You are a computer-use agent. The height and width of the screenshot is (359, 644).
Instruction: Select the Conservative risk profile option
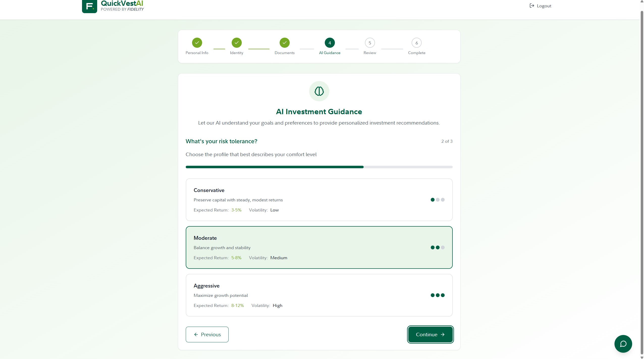click(x=319, y=200)
